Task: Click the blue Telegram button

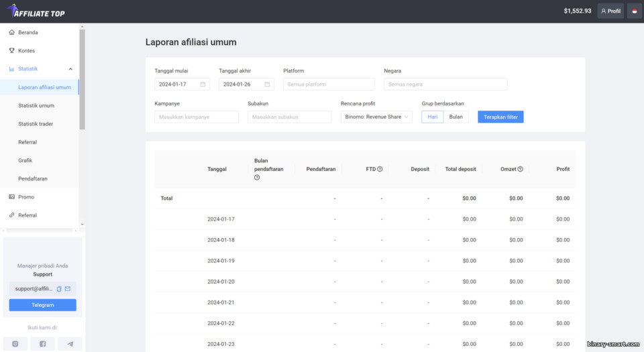Action: tap(43, 305)
